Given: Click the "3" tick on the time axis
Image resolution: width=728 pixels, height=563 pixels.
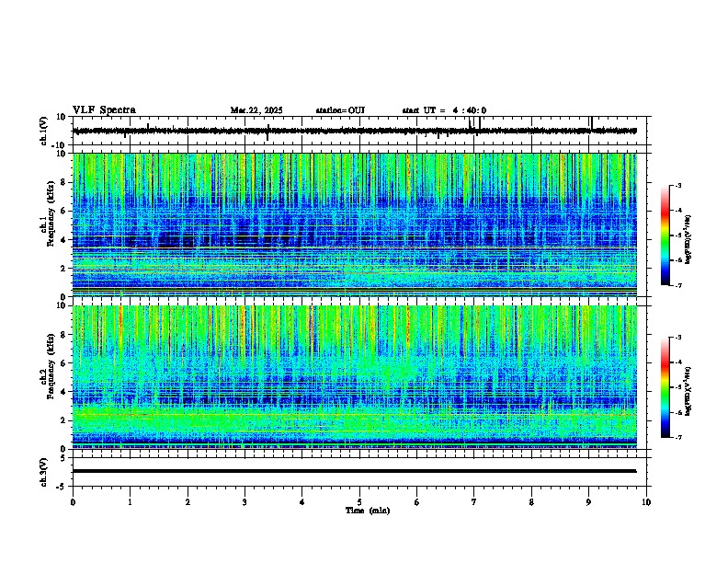Looking at the screenshot, I should click(x=245, y=502).
